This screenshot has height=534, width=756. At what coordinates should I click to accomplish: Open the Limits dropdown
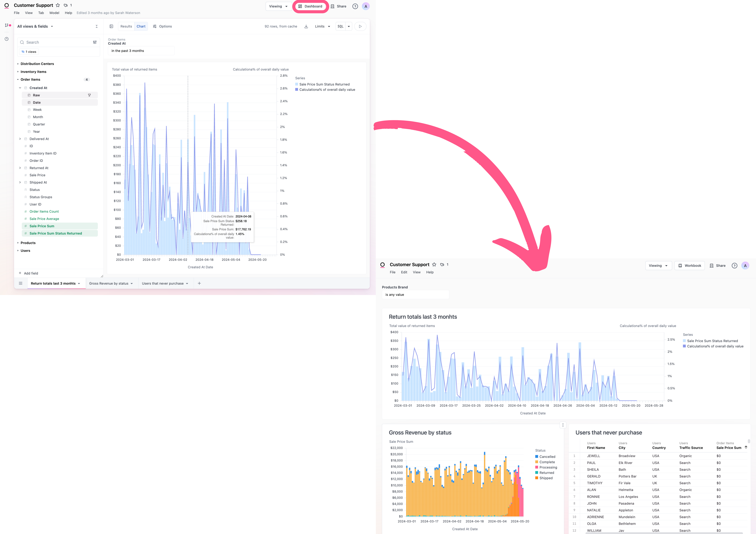322,26
